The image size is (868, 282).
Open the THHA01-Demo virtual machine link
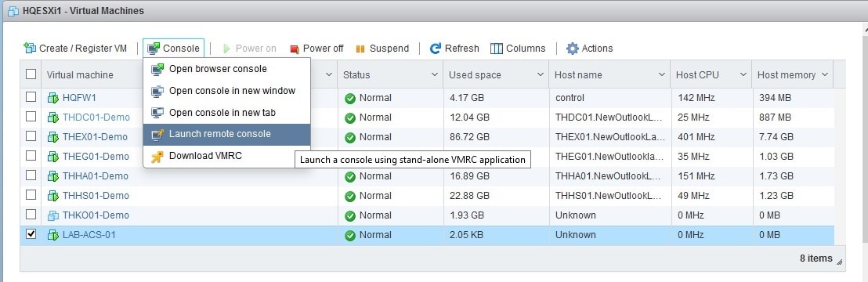(96, 176)
